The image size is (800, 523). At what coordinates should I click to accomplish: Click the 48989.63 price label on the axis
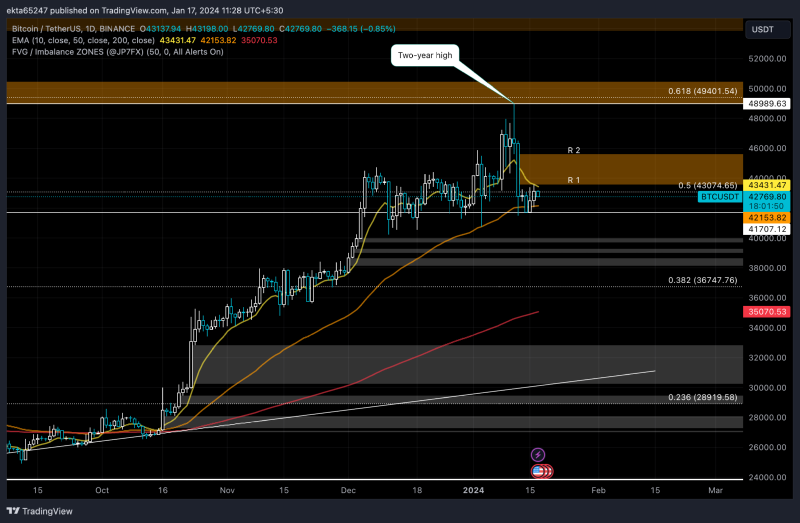pyautogui.click(x=767, y=103)
